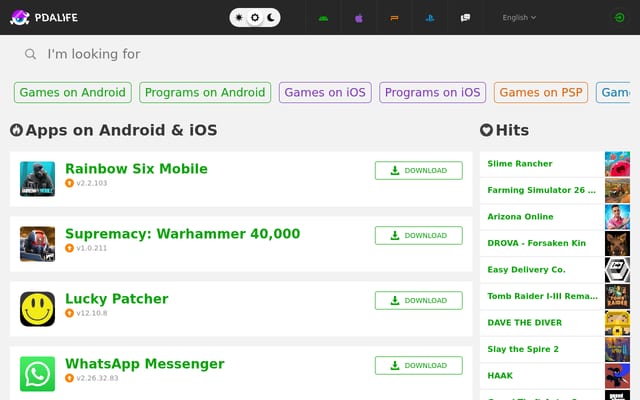
Task: Select the auto theme gear icon
Action: [255, 18]
